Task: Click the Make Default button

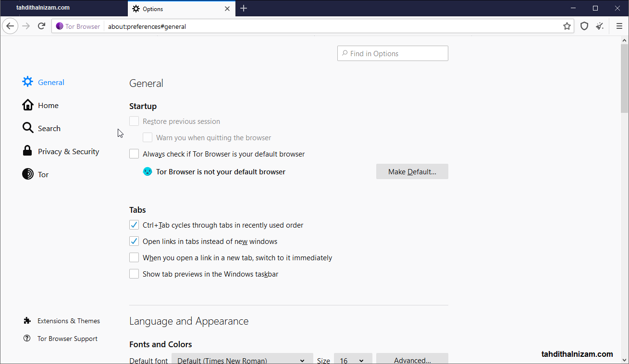Action: (x=412, y=171)
